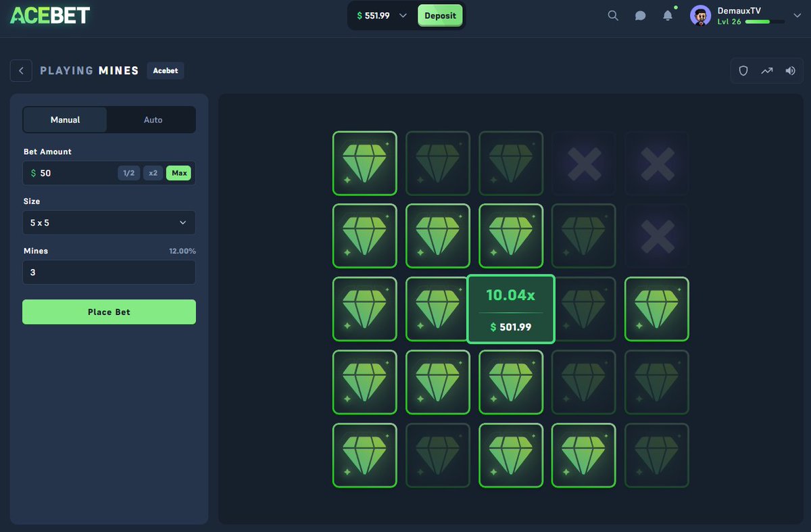Click row 5 column 1 diamond tile

pyautogui.click(x=365, y=455)
